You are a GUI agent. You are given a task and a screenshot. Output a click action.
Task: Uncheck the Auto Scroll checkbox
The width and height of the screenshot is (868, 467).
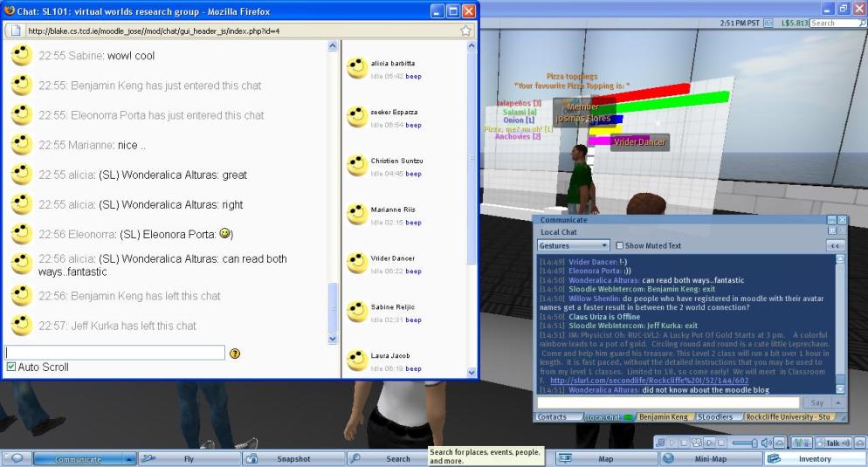10,367
